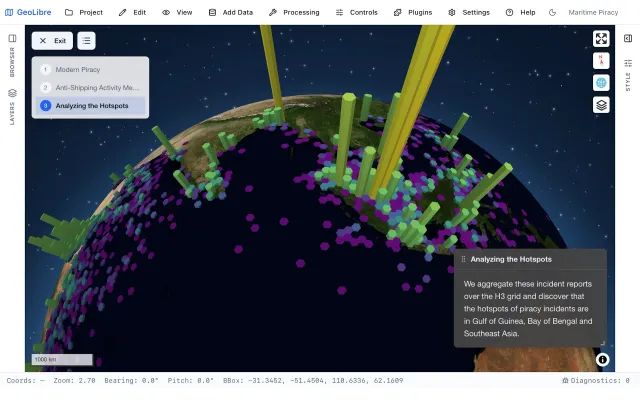Select Analyzing the Hotspots chapter
The height and width of the screenshot is (402, 640).
pos(90,106)
